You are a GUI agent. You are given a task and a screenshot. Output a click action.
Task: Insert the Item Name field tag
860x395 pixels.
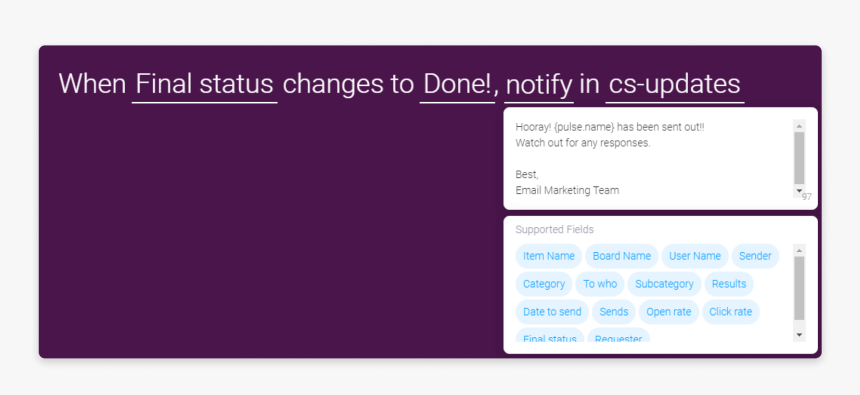(548, 256)
